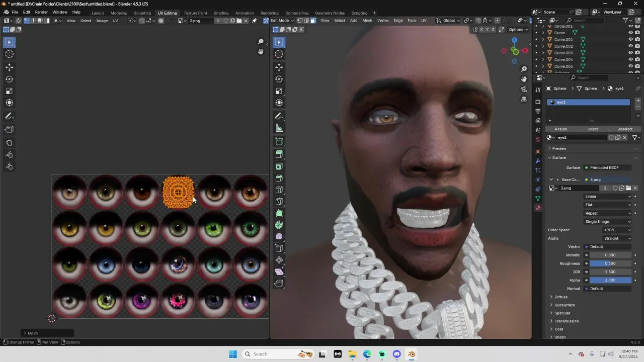Select the Annotate tool in UV editor toolbar
The width and height of the screenshot is (644, 362).
9,116
